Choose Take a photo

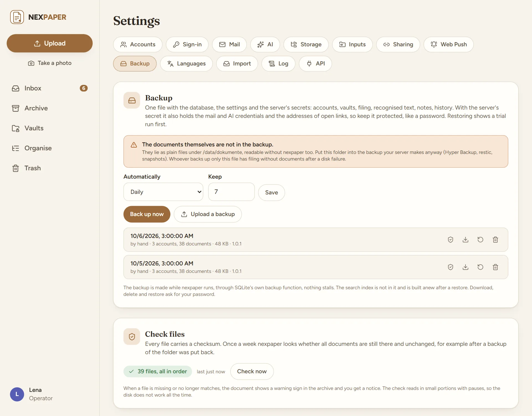click(50, 63)
